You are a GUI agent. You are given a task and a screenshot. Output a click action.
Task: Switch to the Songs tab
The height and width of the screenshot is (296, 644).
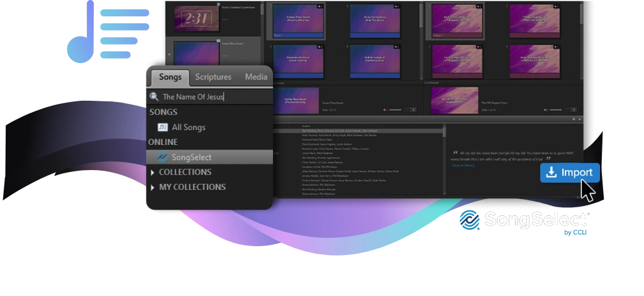pos(170,77)
